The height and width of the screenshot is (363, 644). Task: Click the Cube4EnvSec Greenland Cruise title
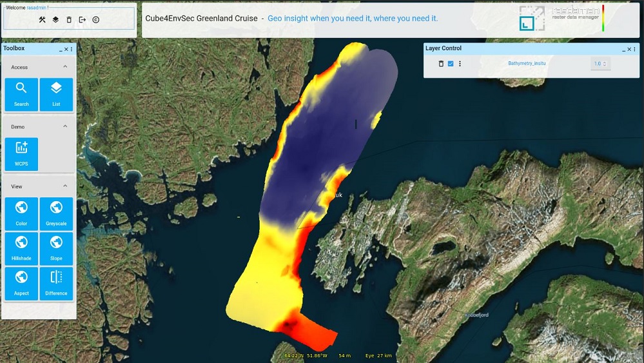tap(201, 19)
